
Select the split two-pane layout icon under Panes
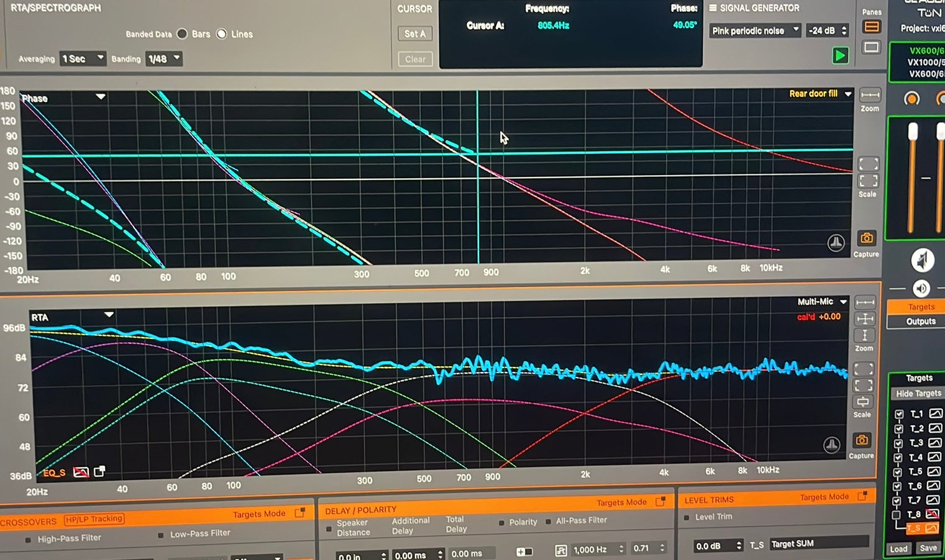point(871,27)
